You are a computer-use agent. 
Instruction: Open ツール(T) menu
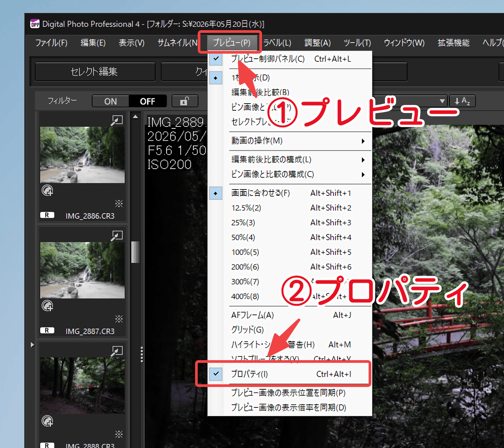[357, 43]
